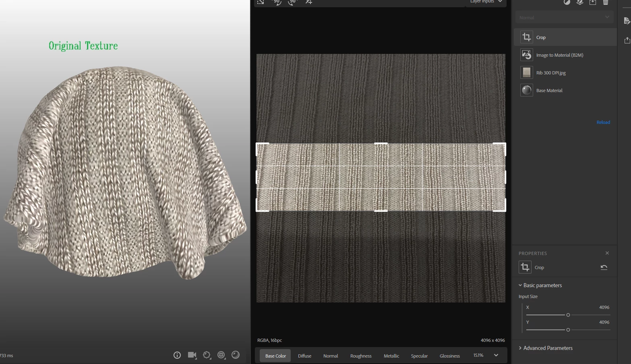The width and height of the screenshot is (631, 364).
Task: Close the Properties panel
Action: [607, 253]
